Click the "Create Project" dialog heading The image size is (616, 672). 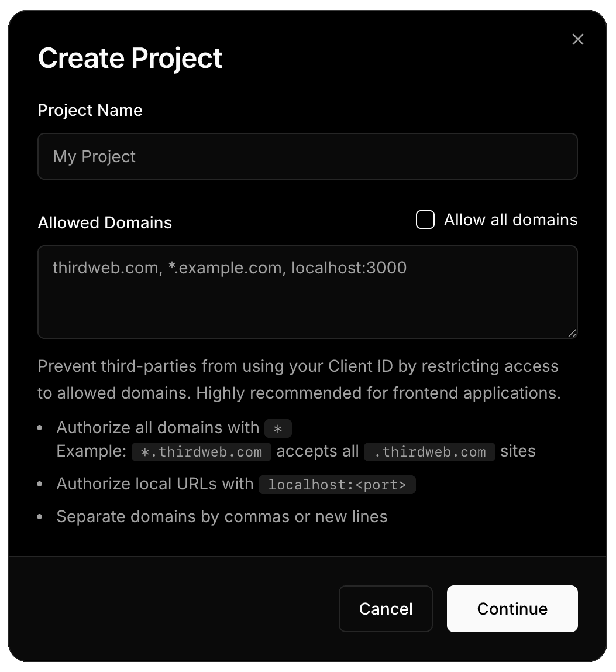[130, 59]
